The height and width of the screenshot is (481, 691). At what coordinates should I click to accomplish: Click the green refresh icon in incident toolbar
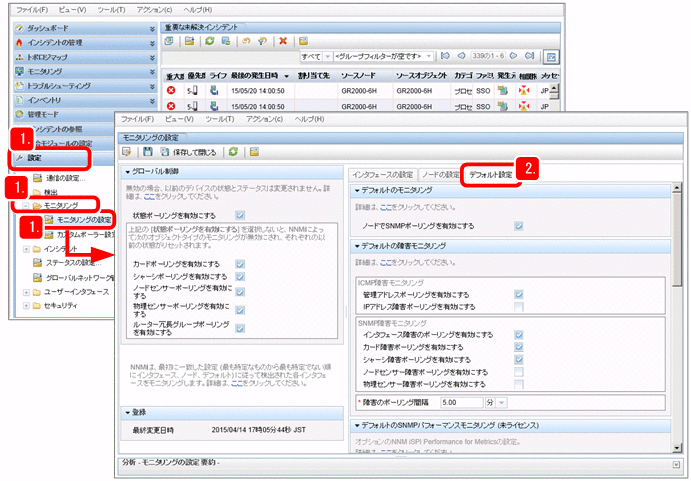(210, 41)
